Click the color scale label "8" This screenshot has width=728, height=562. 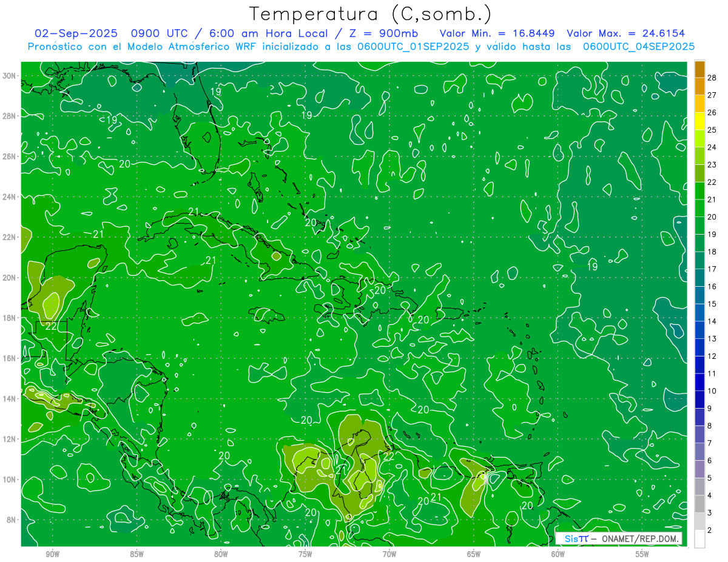point(709,426)
